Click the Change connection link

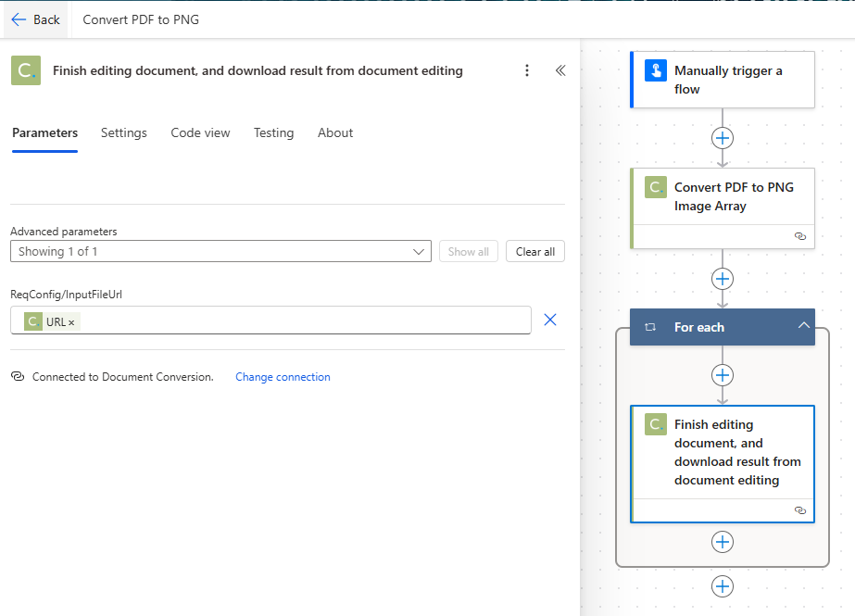click(283, 377)
